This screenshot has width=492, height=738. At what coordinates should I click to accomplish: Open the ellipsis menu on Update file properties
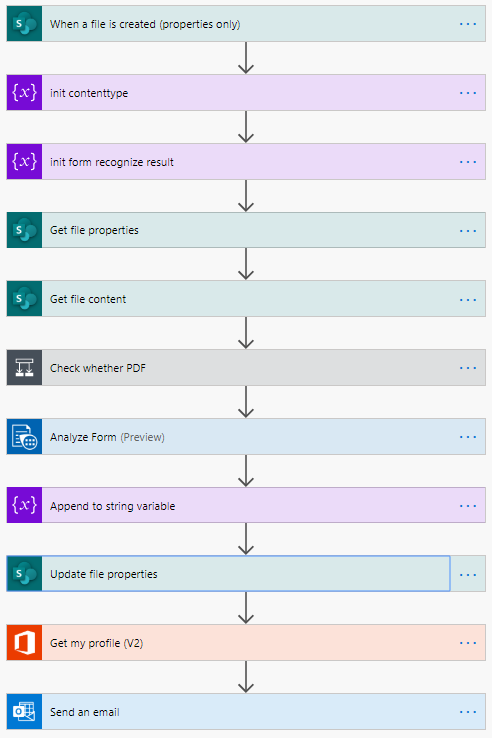point(468,575)
